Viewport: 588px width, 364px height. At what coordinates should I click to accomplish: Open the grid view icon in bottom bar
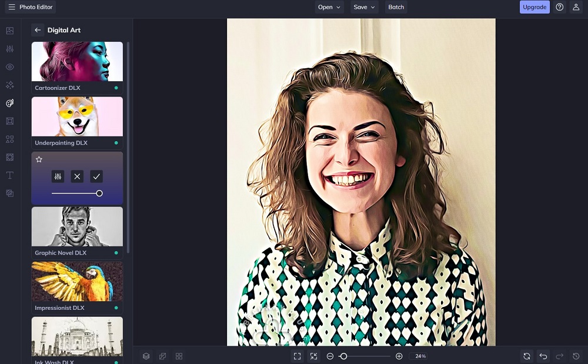click(x=179, y=356)
